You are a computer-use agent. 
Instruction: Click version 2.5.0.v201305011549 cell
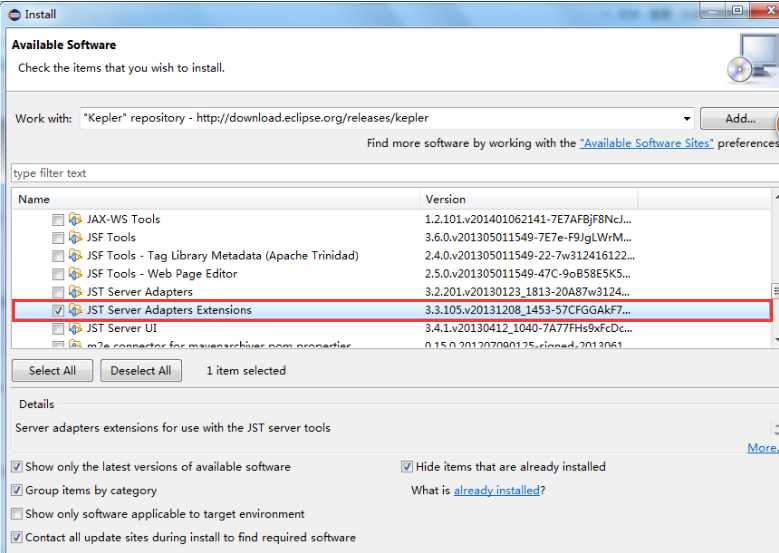(x=528, y=274)
